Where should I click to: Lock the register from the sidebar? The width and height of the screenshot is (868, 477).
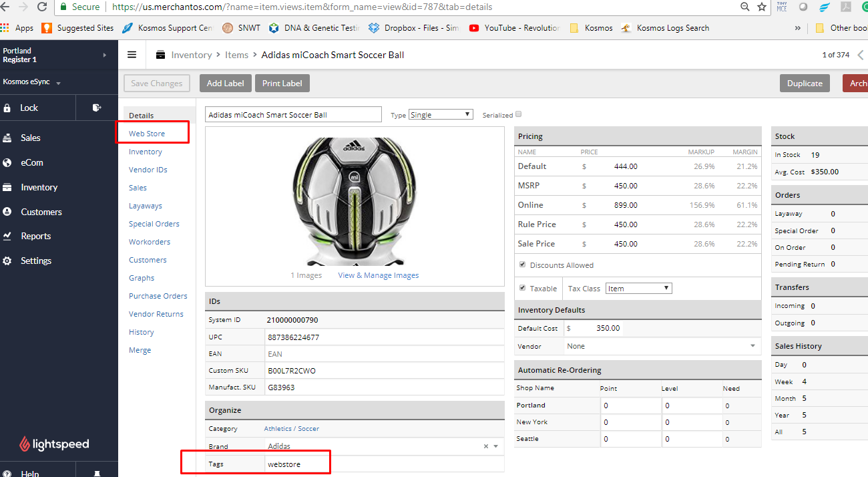pos(29,108)
